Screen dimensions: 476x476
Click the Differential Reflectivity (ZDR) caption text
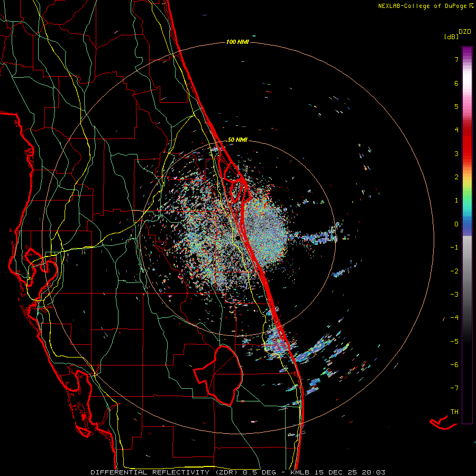[165, 472]
